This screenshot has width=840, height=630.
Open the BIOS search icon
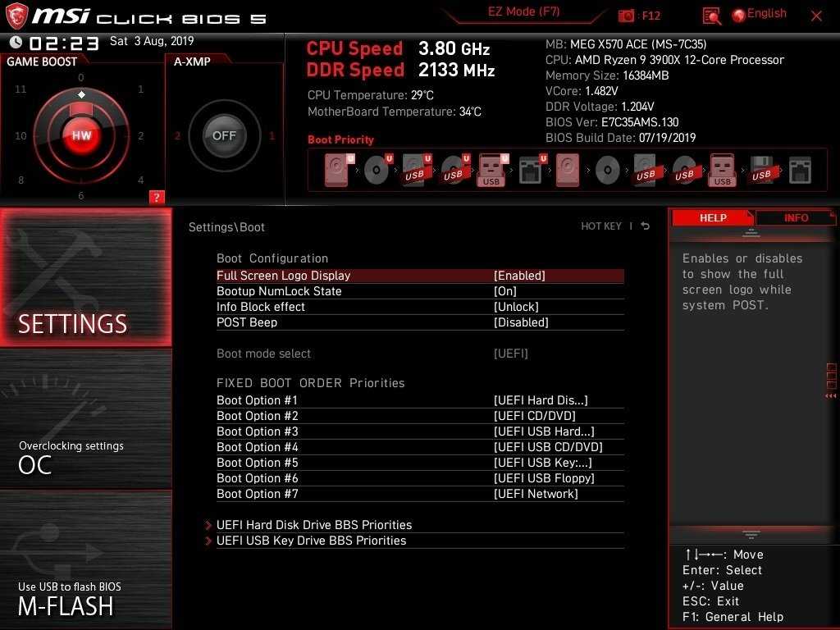[x=712, y=16]
